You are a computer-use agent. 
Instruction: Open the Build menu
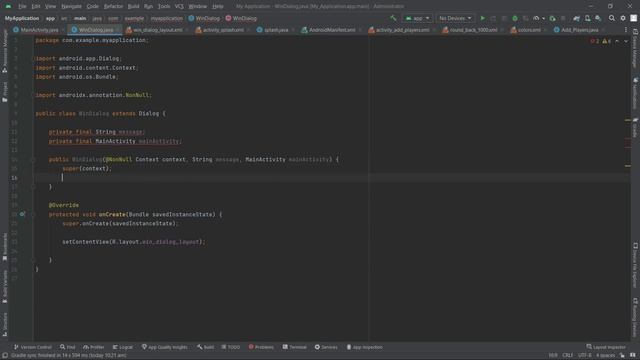pos(133,7)
